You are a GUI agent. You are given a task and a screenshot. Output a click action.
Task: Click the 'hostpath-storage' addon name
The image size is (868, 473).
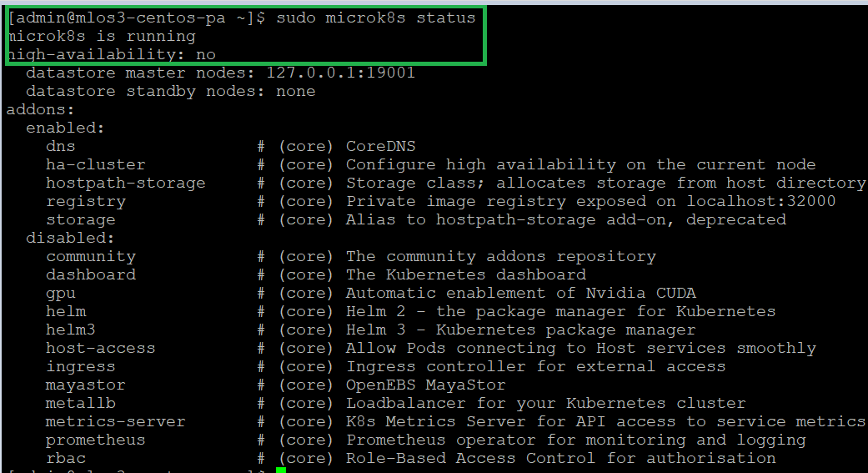click(125, 183)
